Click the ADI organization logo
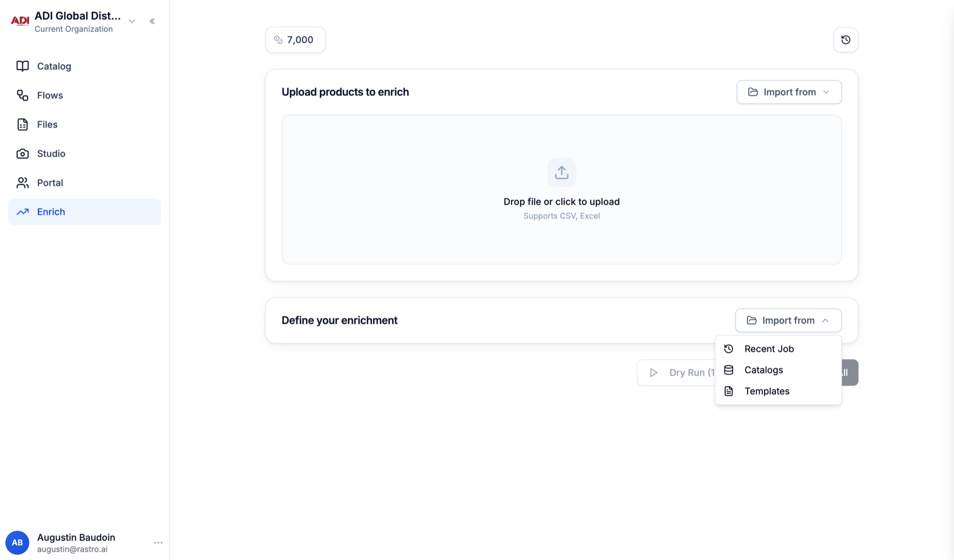The width and height of the screenshot is (954, 560). click(x=20, y=21)
